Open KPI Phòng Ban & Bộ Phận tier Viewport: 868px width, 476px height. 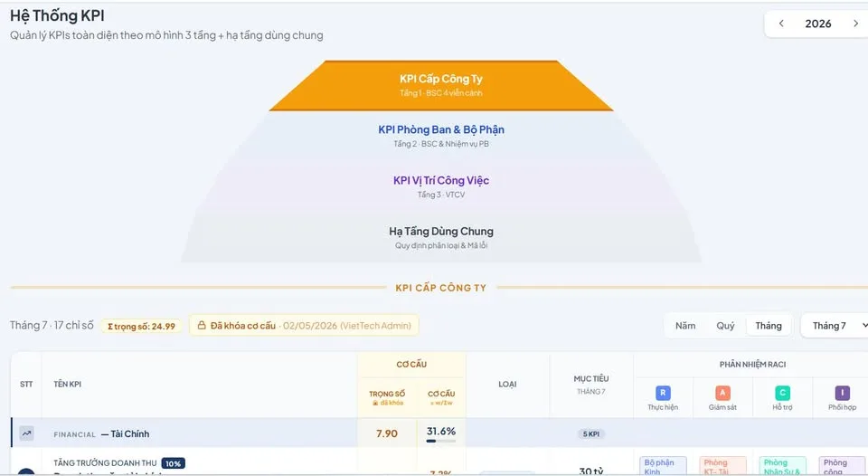tap(441, 136)
